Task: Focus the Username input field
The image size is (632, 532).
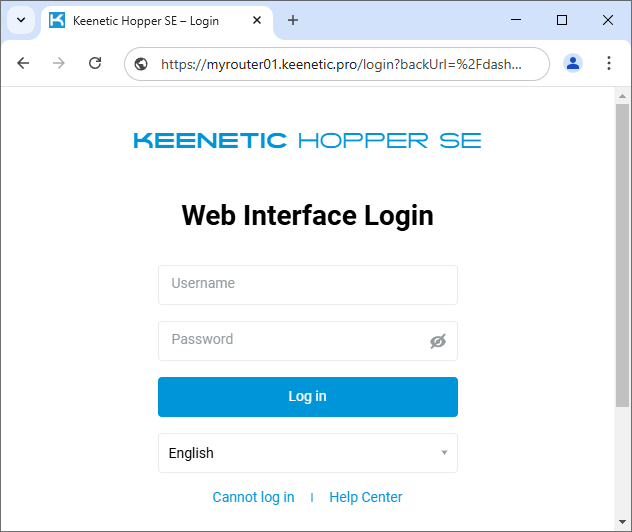Action: (307, 284)
